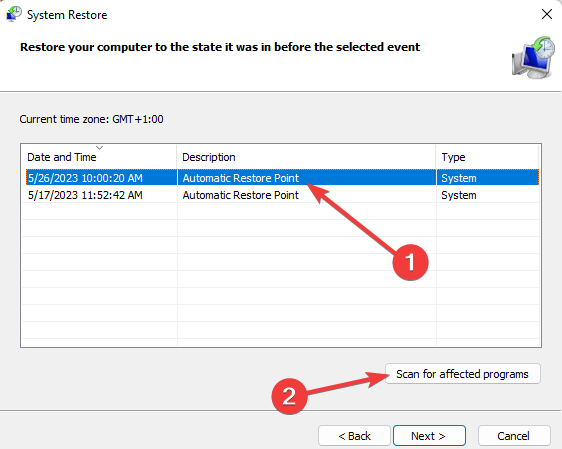Click the Current time zone GMT+1:00 label
The width and height of the screenshot is (562, 449).
[x=91, y=119]
